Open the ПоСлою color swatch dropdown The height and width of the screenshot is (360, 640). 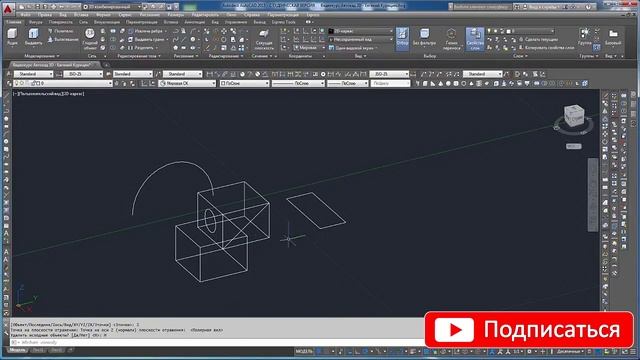(x=244, y=83)
